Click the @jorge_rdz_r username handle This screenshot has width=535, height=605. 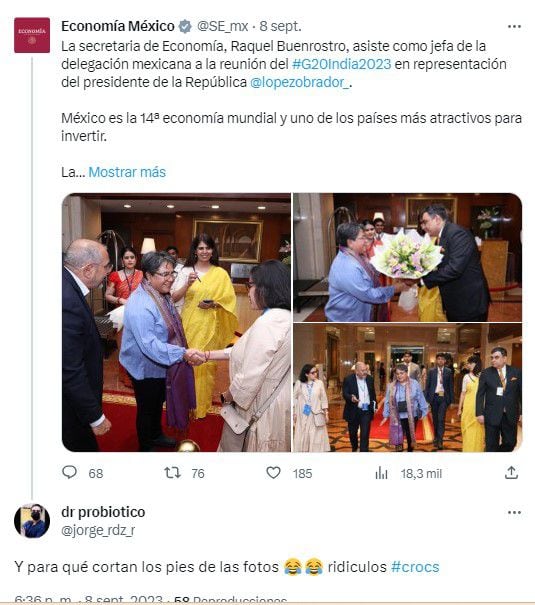point(98,530)
